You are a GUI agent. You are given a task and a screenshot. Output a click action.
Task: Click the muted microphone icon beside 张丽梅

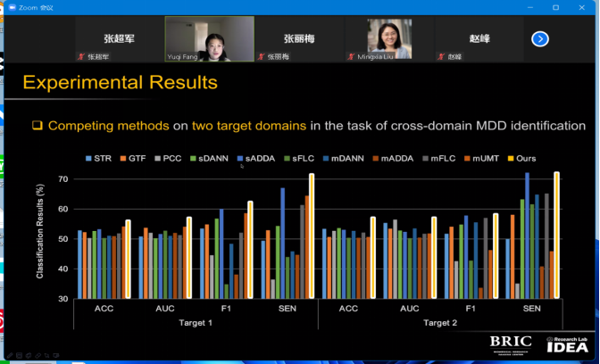point(262,56)
